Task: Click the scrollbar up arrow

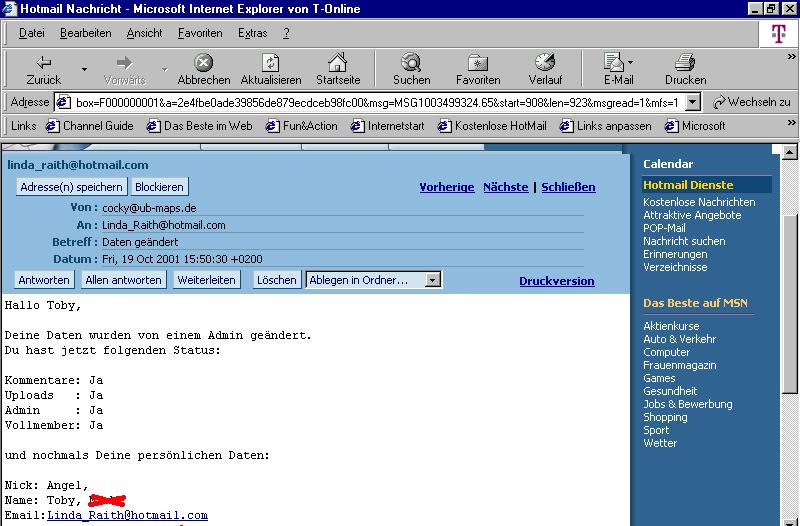Action: click(x=789, y=152)
